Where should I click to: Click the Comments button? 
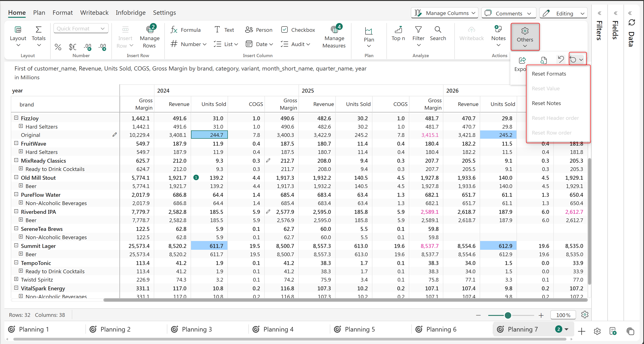508,13
